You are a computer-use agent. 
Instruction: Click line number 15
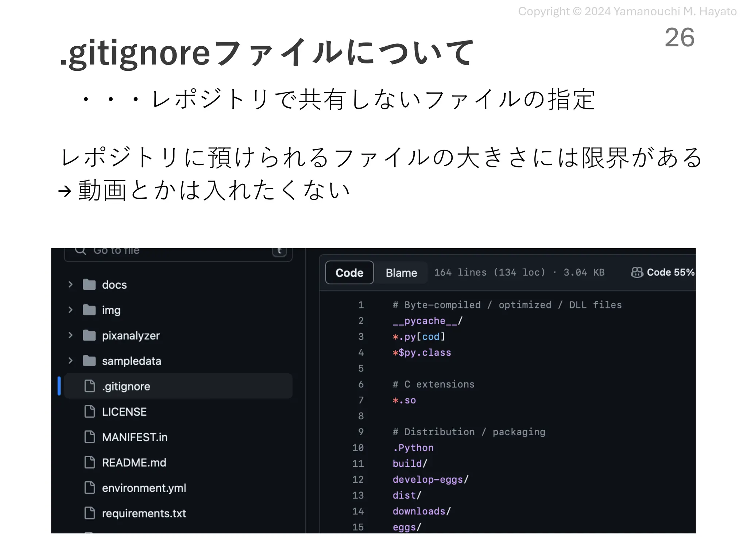358,527
